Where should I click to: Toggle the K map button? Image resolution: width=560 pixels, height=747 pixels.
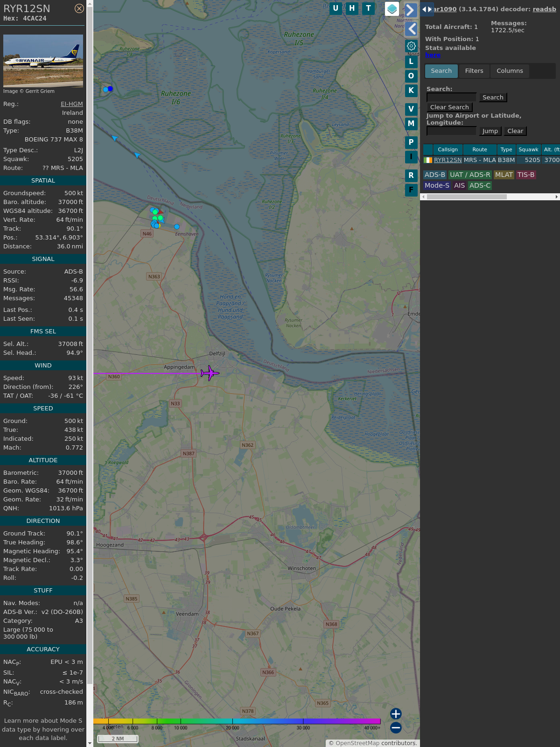click(411, 91)
